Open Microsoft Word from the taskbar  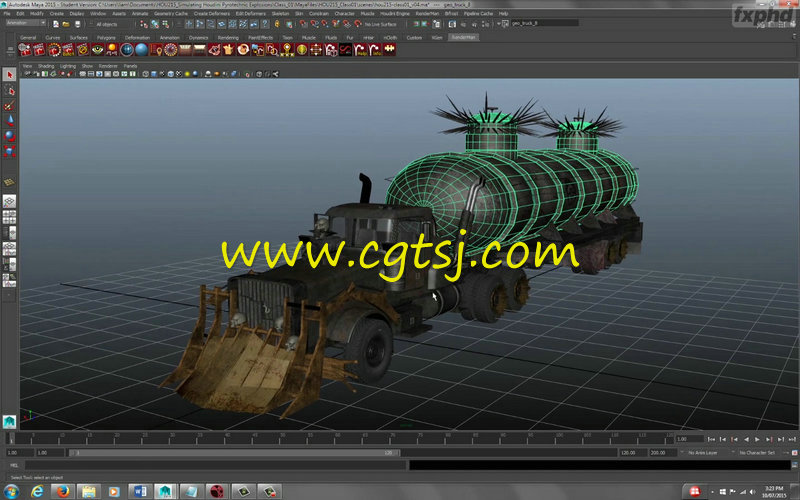point(139,491)
